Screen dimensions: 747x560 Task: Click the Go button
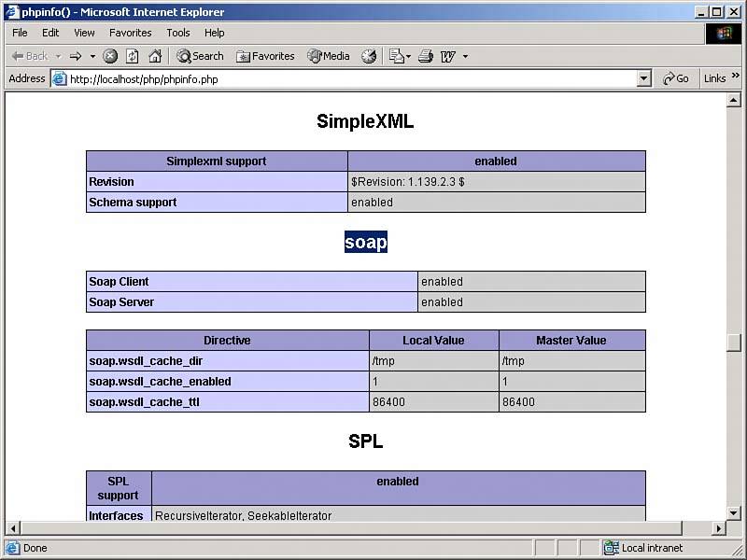[676, 79]
